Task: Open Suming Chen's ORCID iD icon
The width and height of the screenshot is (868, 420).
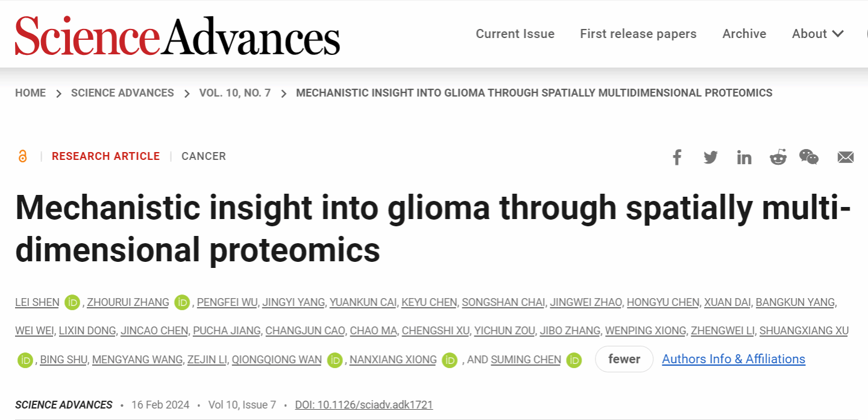Action: pyautogui.click(x=574, y=360)
